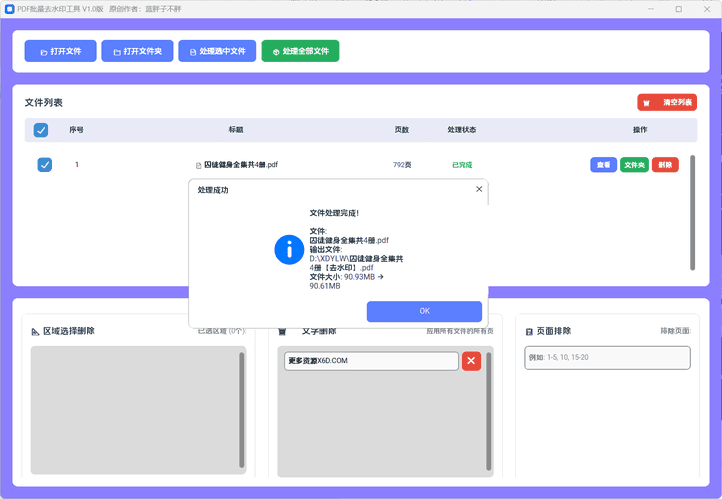The image size is (722, 499).
Task: Click 处理选中文件 to process selected files
Action: 216,51
